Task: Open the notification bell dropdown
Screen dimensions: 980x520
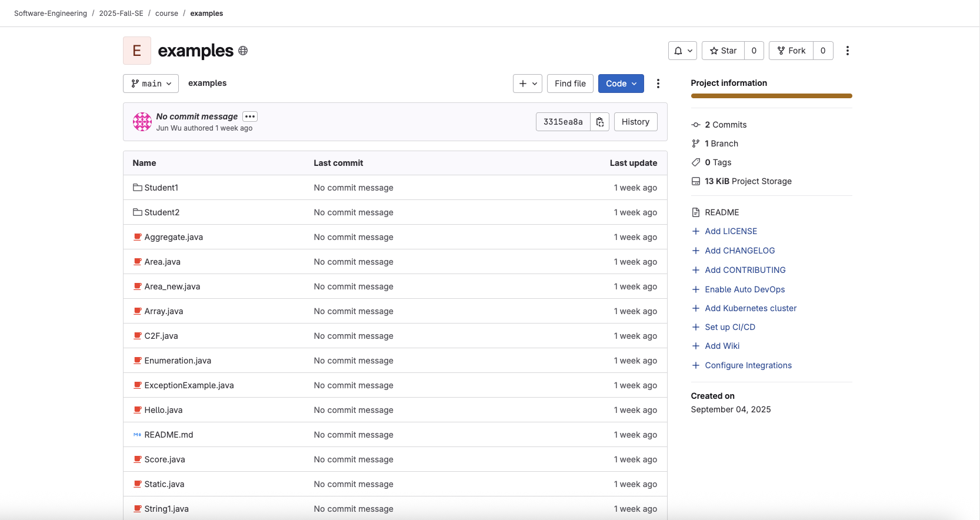Action: [x=682, y=51]
